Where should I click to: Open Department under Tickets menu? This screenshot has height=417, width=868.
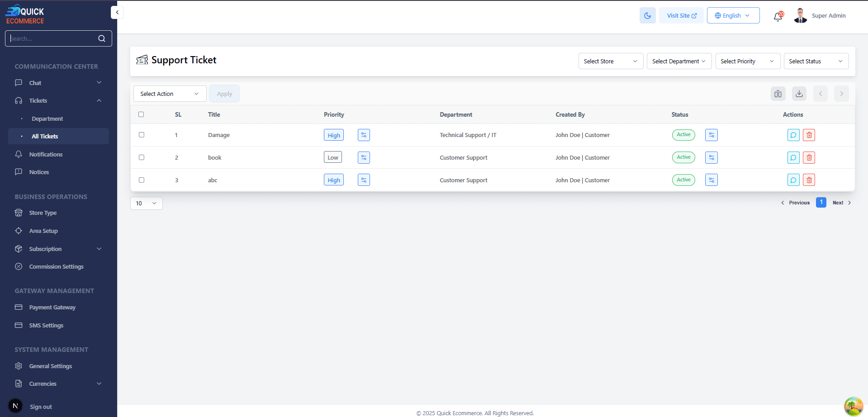(x=47, y=118)
